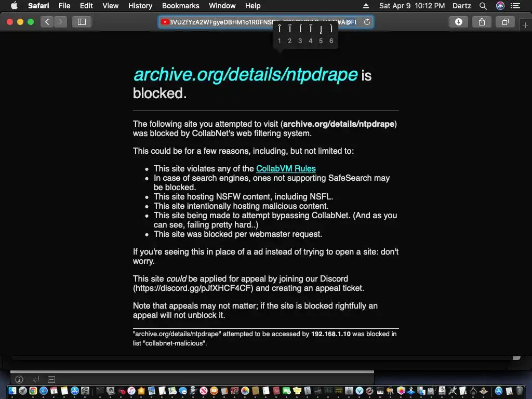532x399 pixels.
Task: Open Calendar from the Dock
Action: [54, 391]
